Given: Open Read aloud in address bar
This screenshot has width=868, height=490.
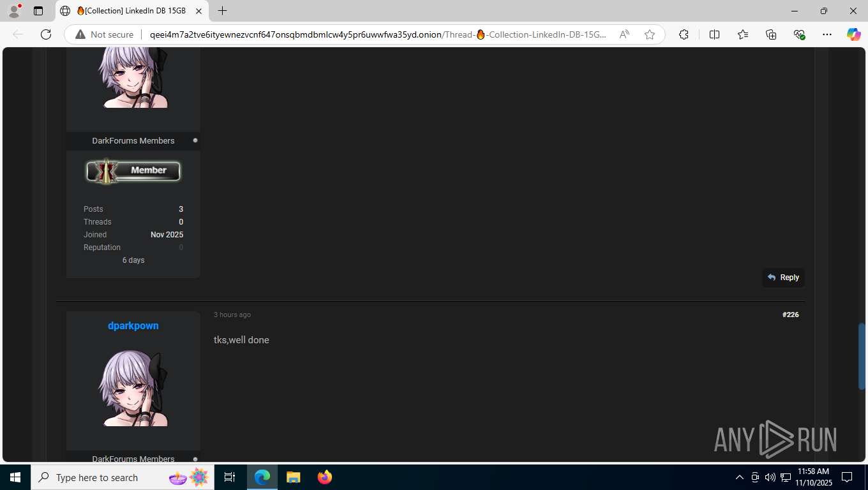Looking at the screenshot, I should (x=624, y=34).
